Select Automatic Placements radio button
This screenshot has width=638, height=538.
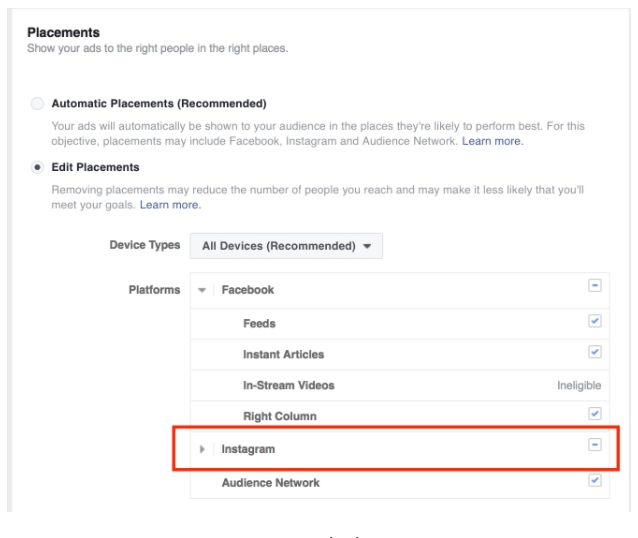[x=38, y=103]
